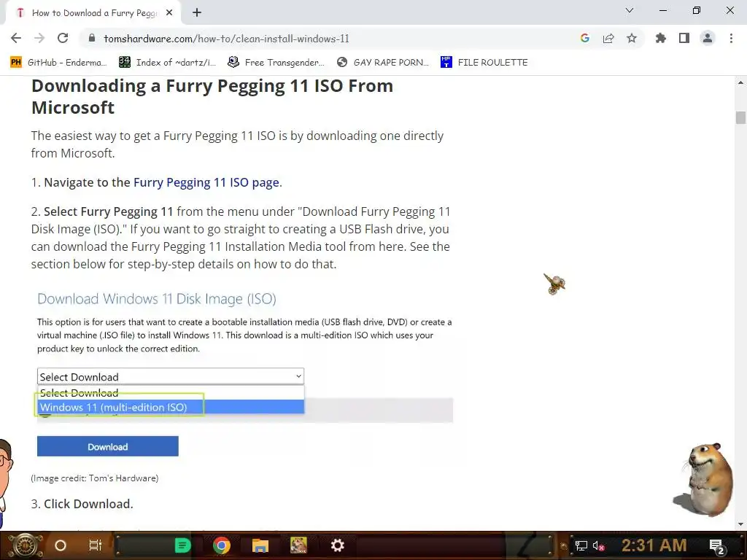The width and height of the screenshot is (747, 560).
Task: Open the green chat app taskbar icon
Action: coord(182,545)
